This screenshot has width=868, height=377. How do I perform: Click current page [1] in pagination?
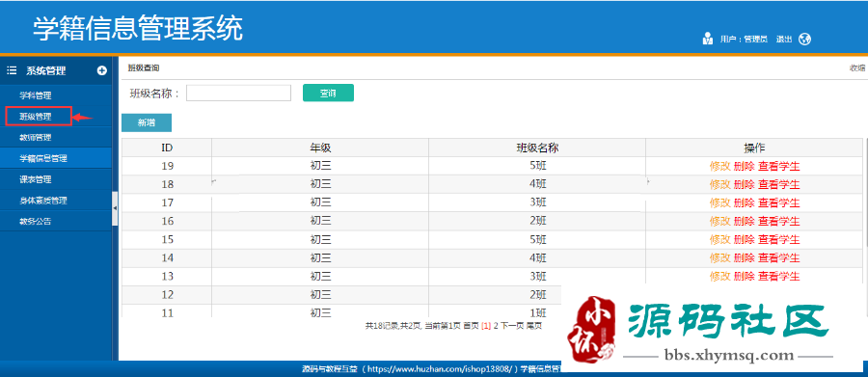486,326
